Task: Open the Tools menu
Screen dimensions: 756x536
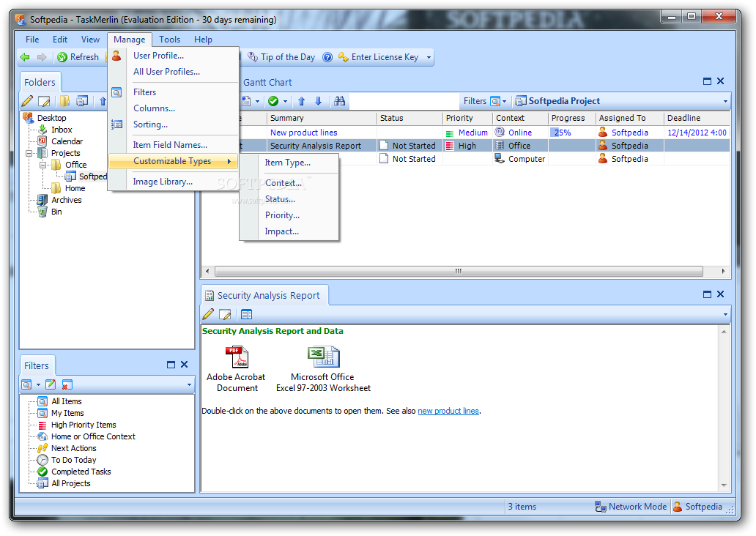Action: (x=170, y=40)
